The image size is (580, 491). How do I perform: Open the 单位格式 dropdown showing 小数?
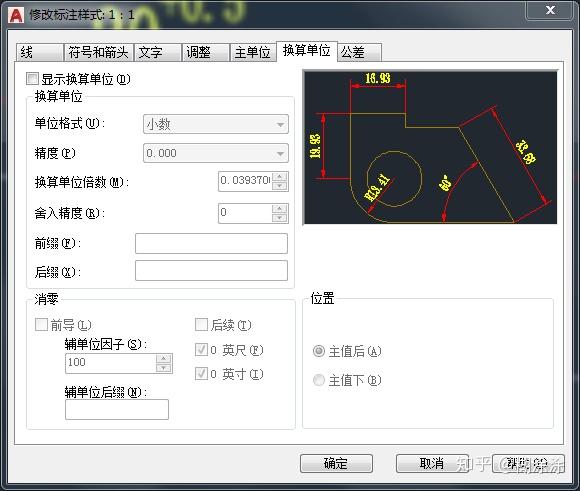216,124
